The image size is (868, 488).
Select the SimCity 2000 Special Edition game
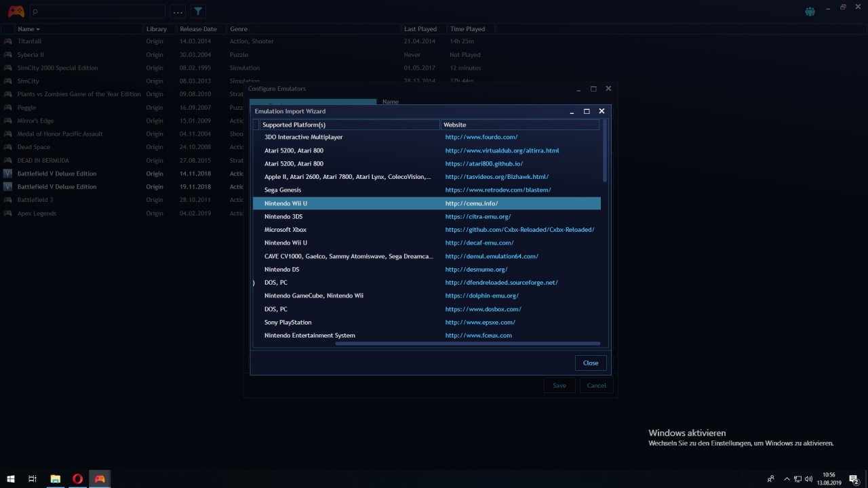(x=58, y=68)
